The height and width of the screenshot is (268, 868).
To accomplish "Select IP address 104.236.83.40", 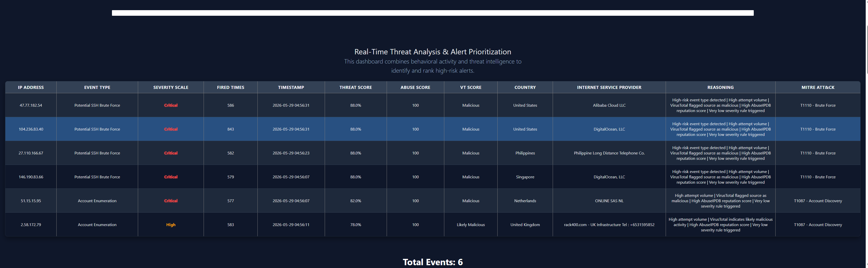I will (31, 129).
